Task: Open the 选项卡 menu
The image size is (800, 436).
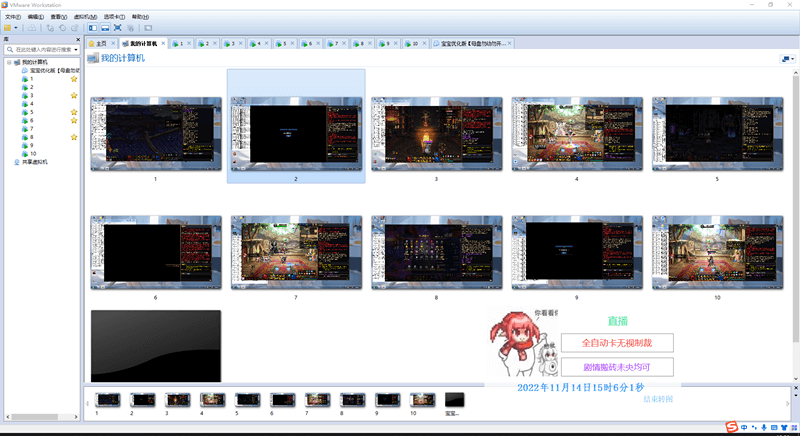Action: (114, 17)
